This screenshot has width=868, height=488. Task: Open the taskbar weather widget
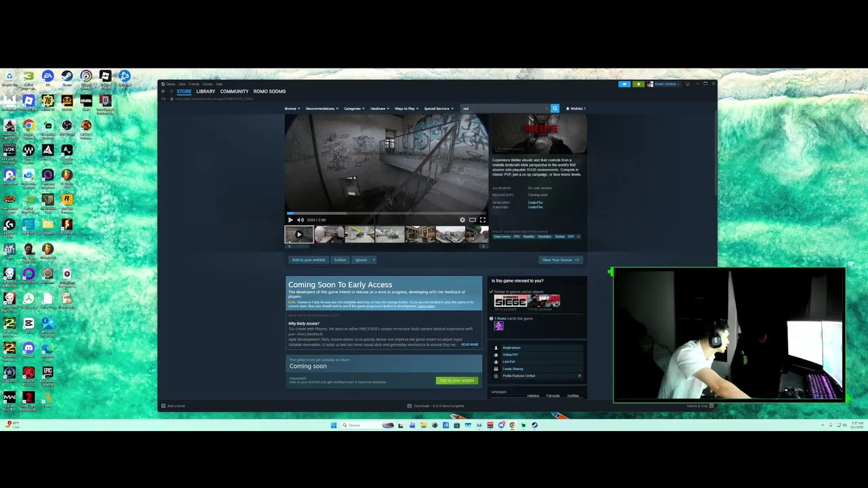(12, 425)
